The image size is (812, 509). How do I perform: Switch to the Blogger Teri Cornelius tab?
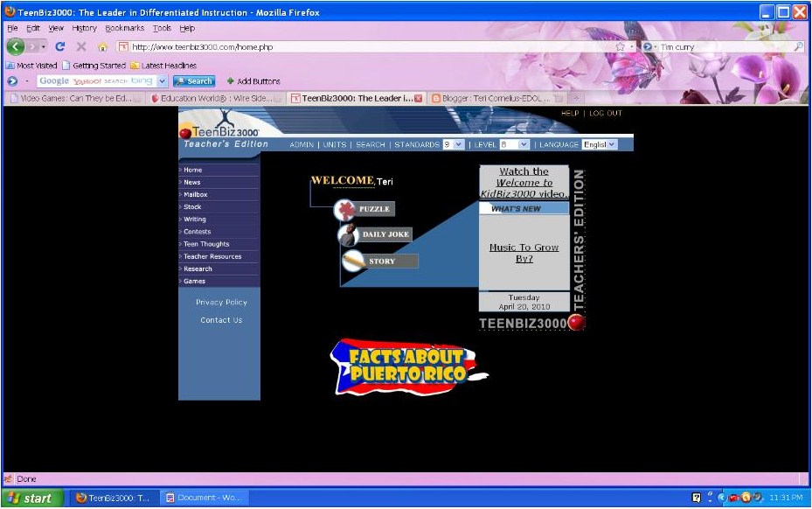coord(496,98)
